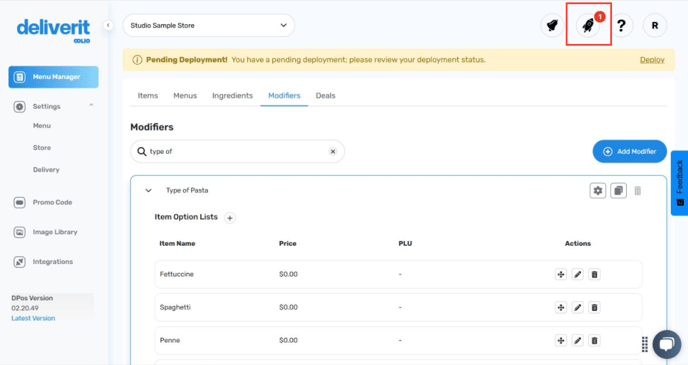Click the chat widget drag dots handle
Screen dimensions: 688x365
click(645, 344)
